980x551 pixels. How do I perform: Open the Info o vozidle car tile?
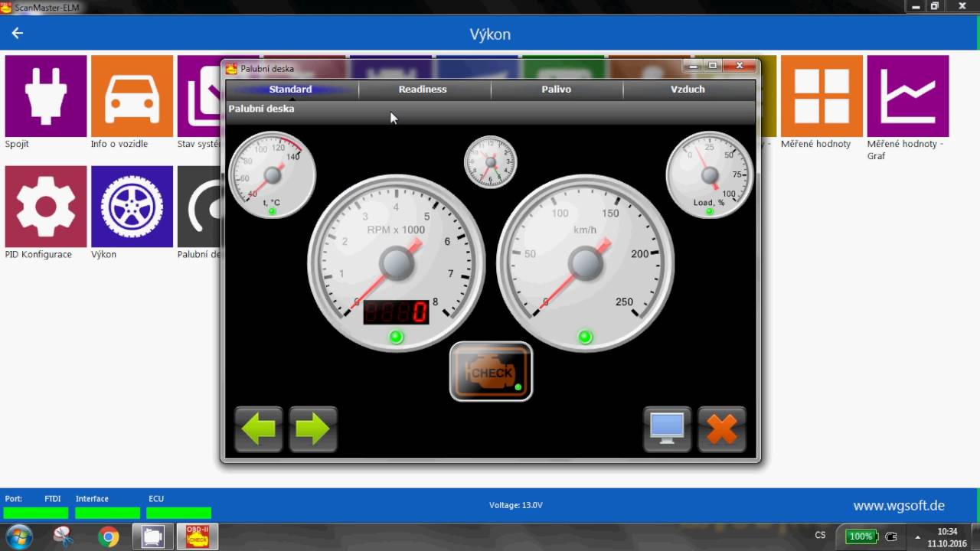132,96
